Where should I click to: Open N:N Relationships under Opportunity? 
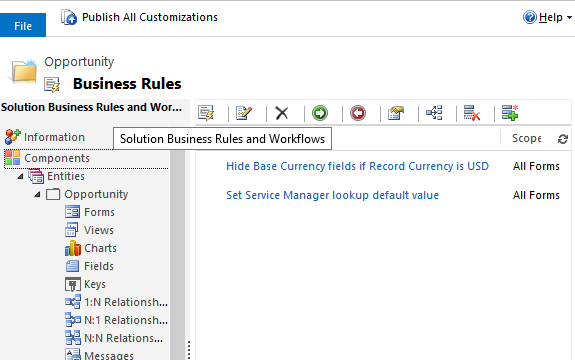point(123,338)
